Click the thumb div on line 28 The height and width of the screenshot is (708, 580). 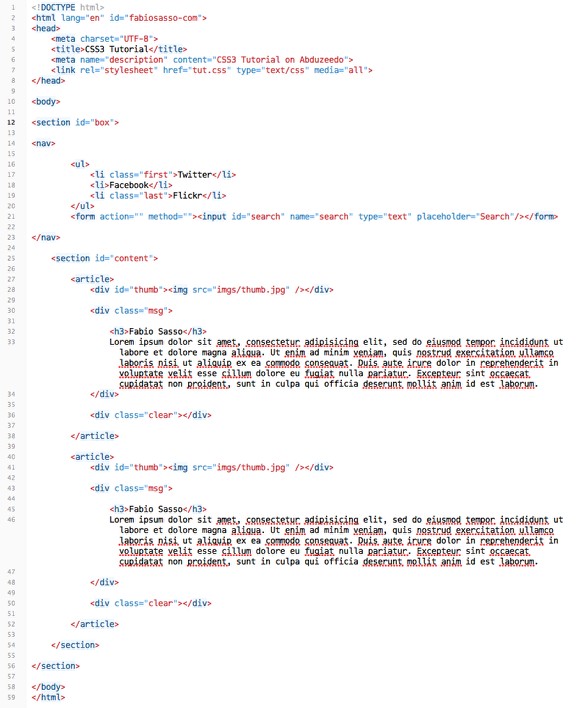[212, 289]
